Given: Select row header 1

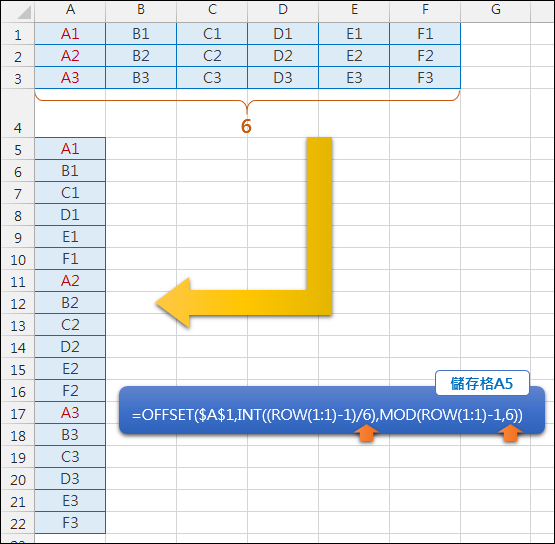Looking at the screenshot, I should (18, 34).
